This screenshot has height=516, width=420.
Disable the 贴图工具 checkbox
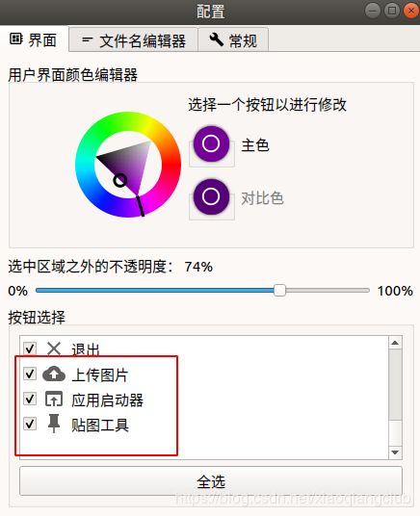pyautogui.click(x=30, y=424)
